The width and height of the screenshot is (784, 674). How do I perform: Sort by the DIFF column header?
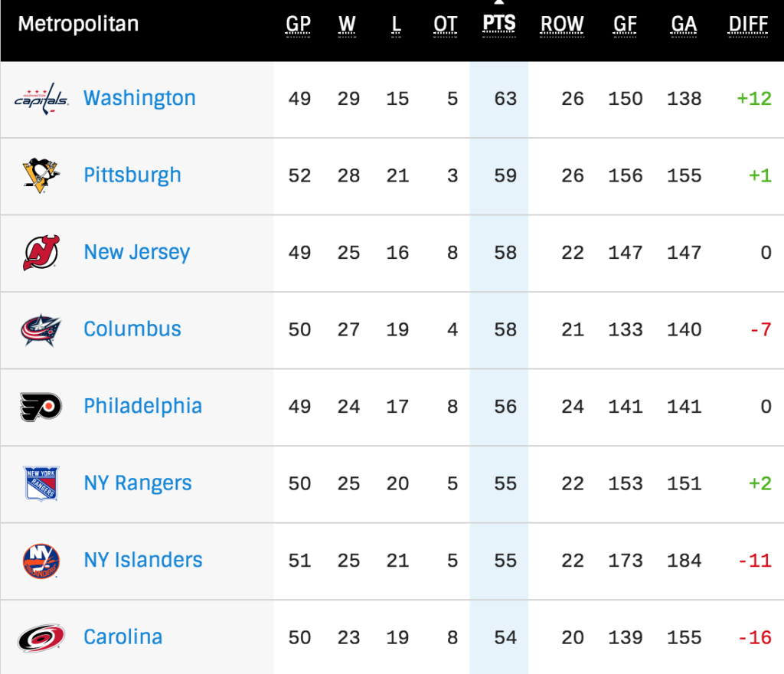coord(748,25)
